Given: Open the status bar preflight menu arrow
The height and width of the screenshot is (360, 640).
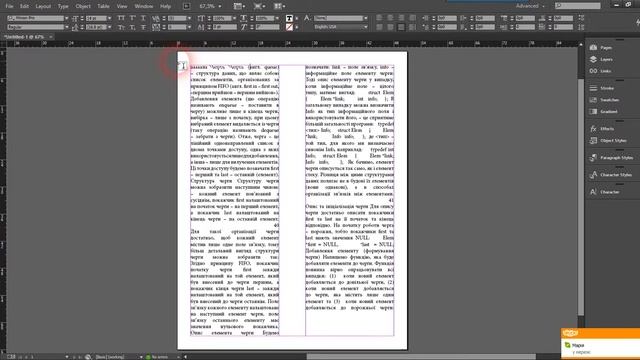Looking at the screenshot, I should pyautogui.click(x=179, y=357).
